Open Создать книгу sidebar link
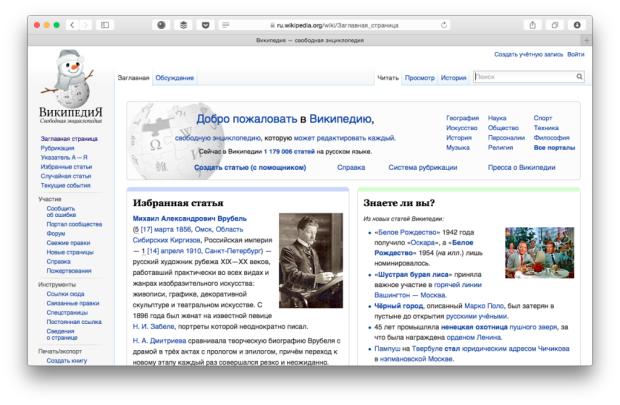The height and width of the screenshot is (405, 620). 67,361
